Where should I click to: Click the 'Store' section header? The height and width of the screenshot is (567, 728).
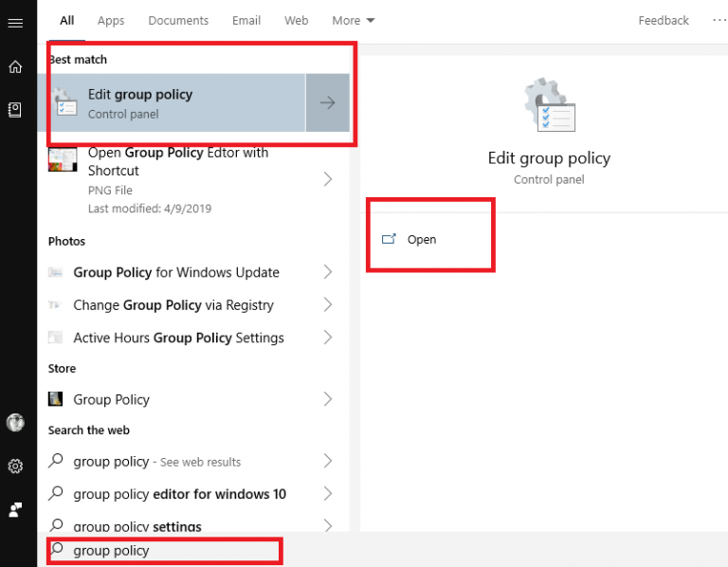click(x=62, y=368)
